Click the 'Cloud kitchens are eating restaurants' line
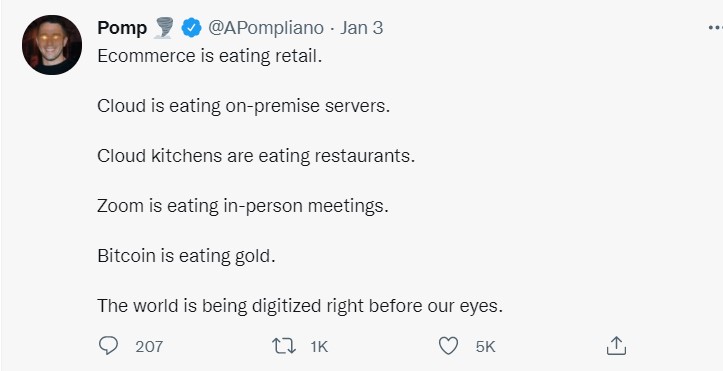The image size is (723, 371). (x=256, y=156)
